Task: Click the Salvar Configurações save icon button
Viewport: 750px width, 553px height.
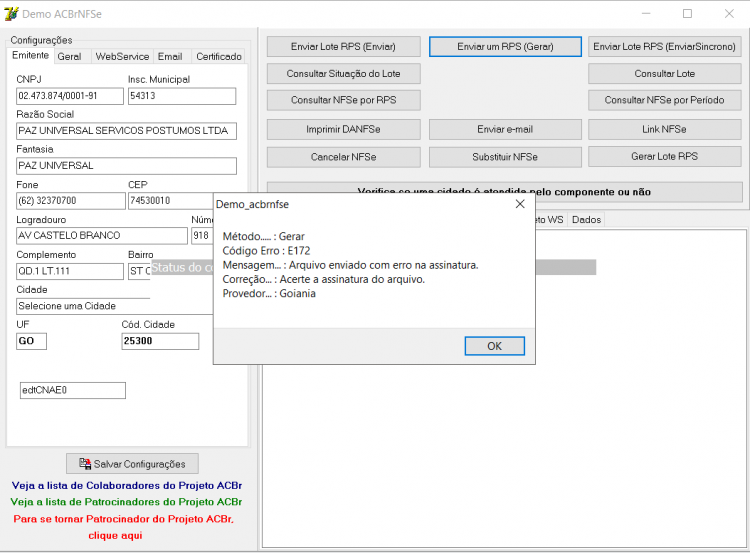Action: 132,464
